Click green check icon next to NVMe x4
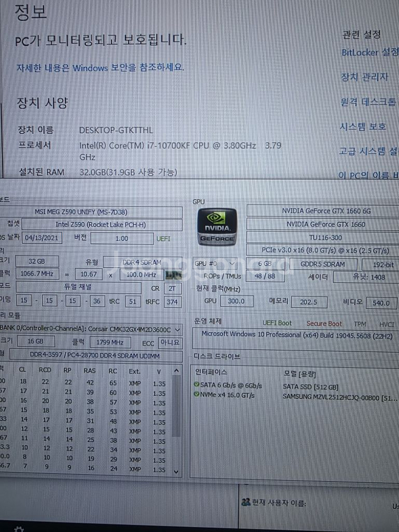 click(196, 394)
